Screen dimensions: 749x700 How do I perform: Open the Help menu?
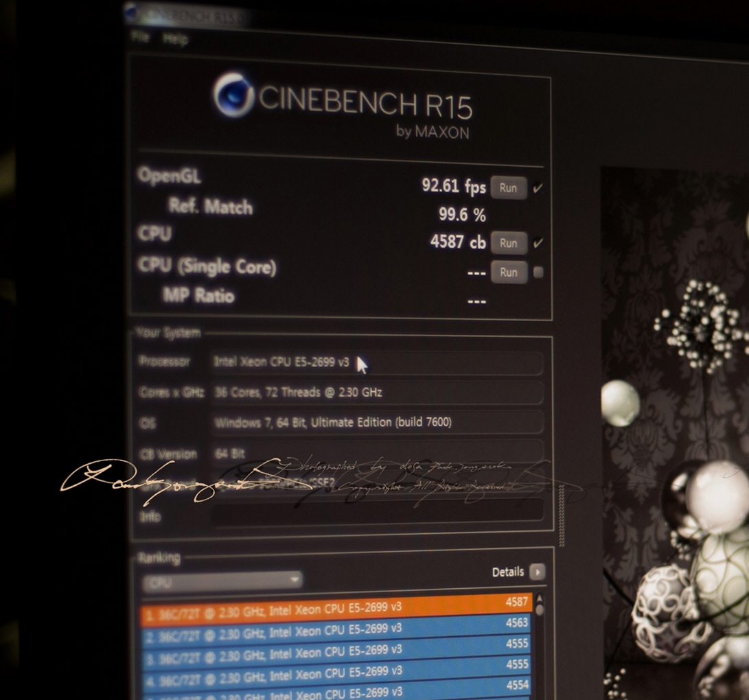174,38
